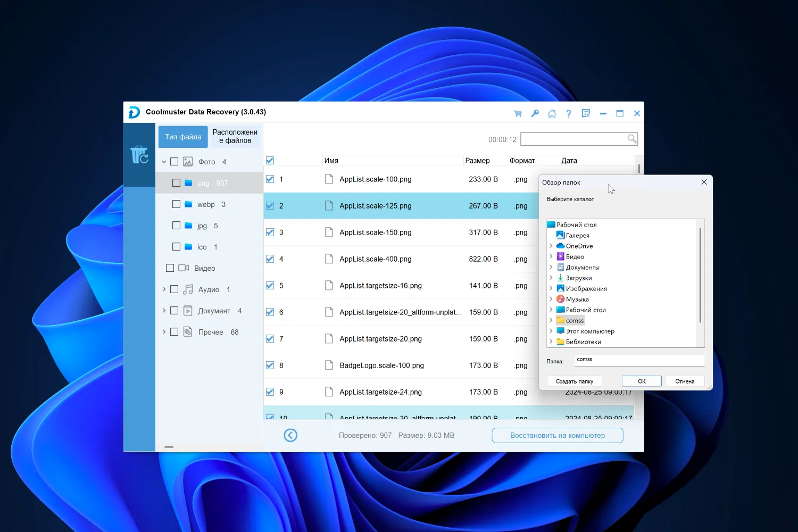798x532 pixels.
Task: Expand the Прочее category
Action: (x=164, y=332)
